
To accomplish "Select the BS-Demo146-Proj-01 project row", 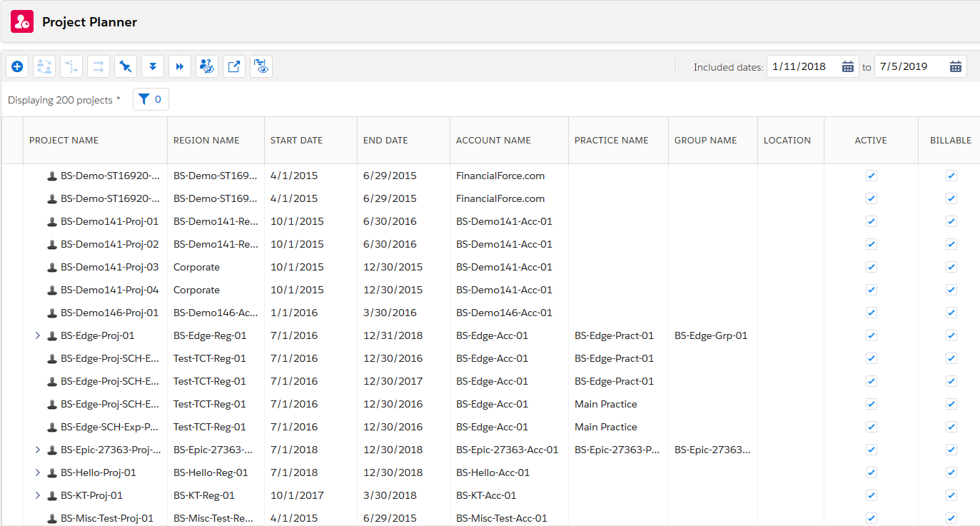I will [x=109, y=313].
